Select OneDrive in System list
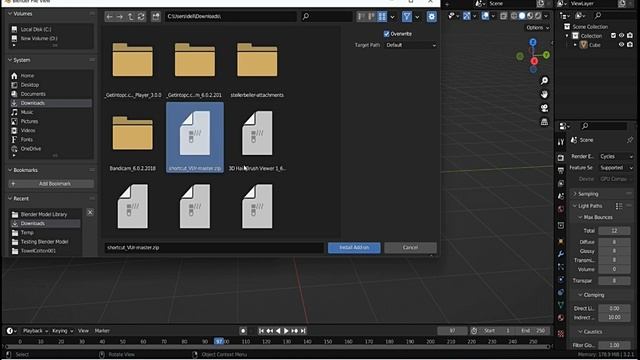Screen dimensions: 640x360 [x=31, y=149]
